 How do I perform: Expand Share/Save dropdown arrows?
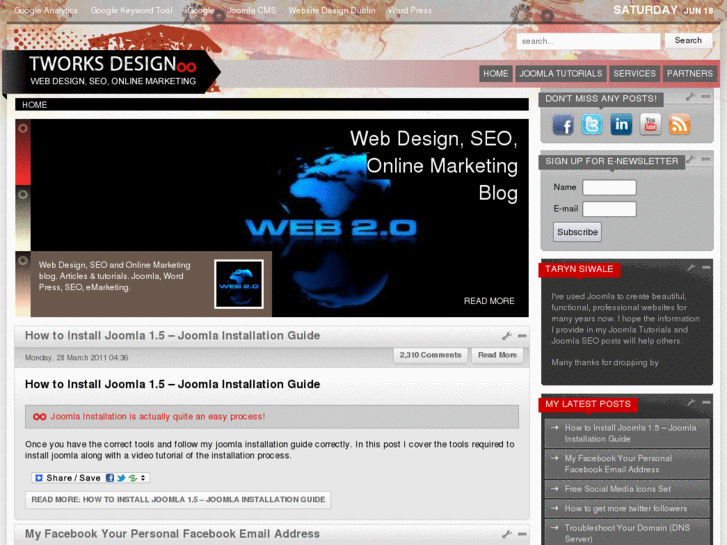143,478
